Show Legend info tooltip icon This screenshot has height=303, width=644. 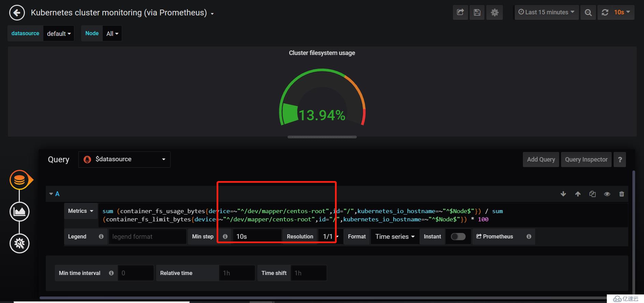point(101,236)
